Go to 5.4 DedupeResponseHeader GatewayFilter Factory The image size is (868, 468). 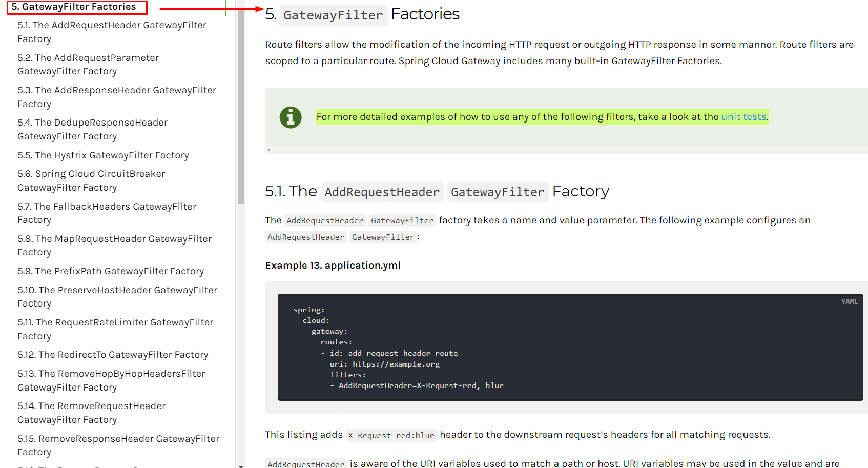point(93,129)
